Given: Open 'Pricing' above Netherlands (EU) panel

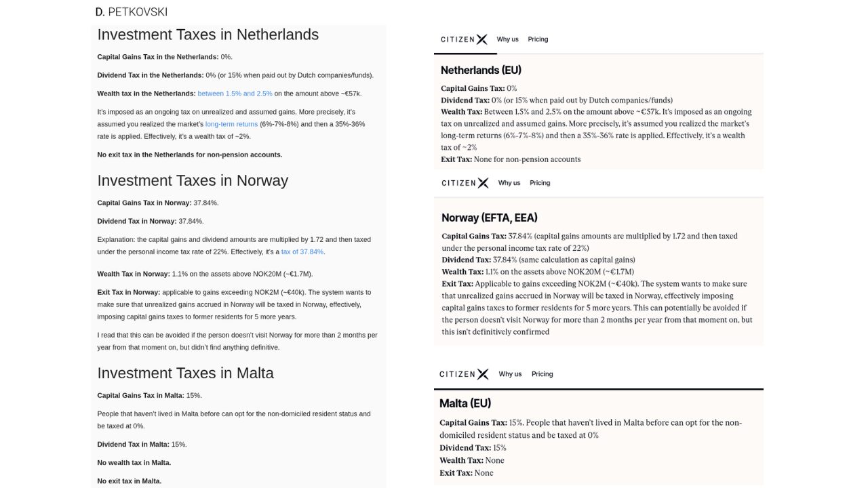Looking at the screenshot, I should click(538, 39).
